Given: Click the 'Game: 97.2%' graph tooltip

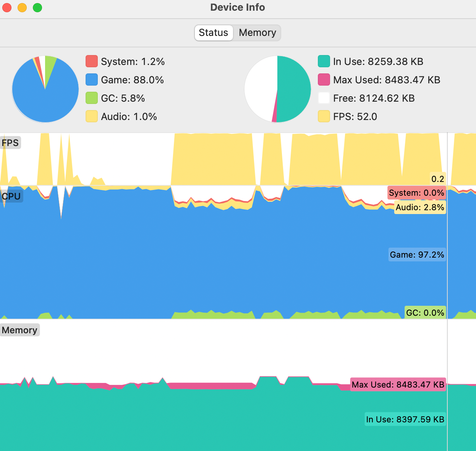Looking at the screenshot, I should [417, 255].
